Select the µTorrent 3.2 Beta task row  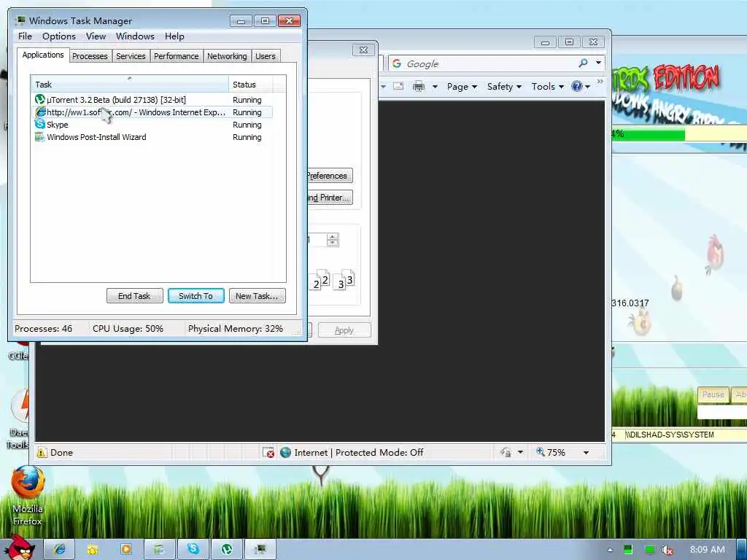pyautogui.click(x=152, y=100)
